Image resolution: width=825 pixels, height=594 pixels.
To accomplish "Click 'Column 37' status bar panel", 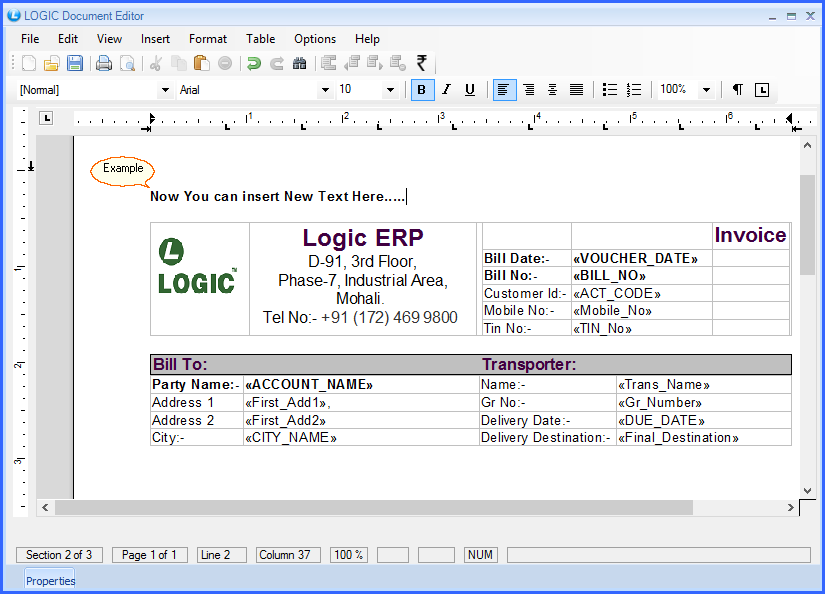I will [288, 555].
